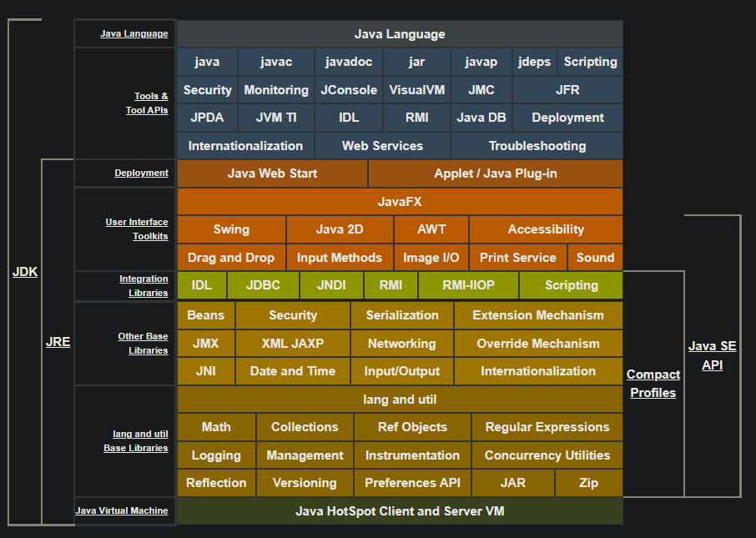Open the Troubleshooting cell
This screenshot has height=538, width=756.
(x=537, y=146)
